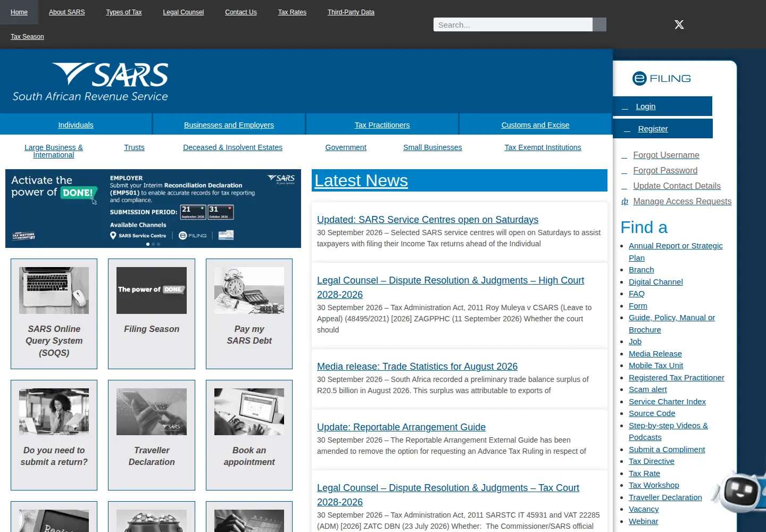Image resolution: width=766 pixels, height=532 pixels.
Task: Open the Pay my SARS Debt tile
Action: click(x=249, y=314)
